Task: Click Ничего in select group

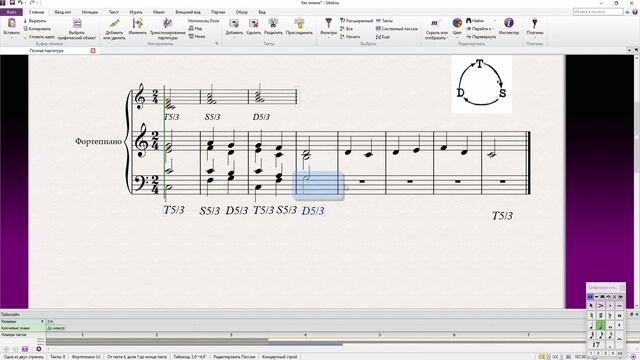Action: 350,37
